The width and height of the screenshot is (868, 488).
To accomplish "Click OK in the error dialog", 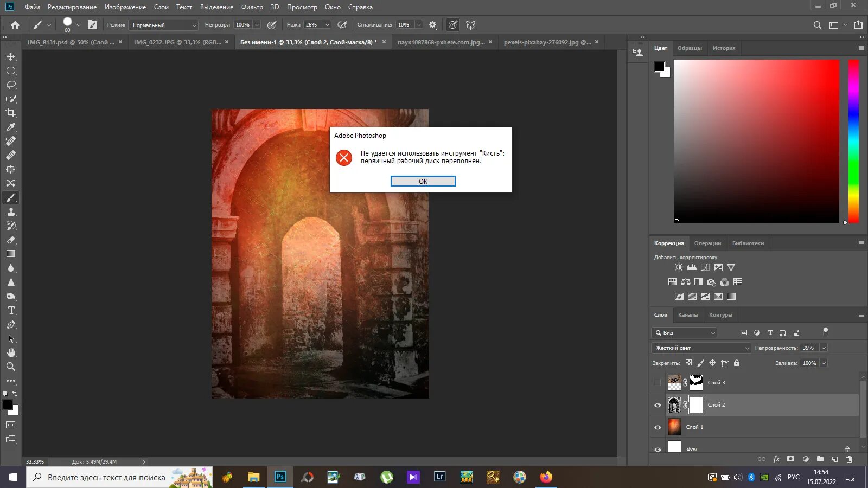I will 423,181.
